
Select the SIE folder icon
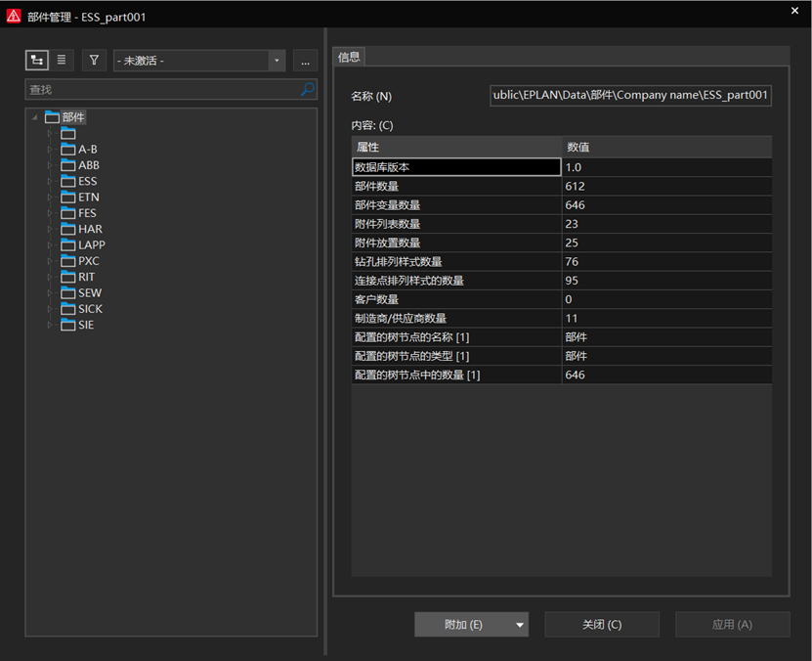coord(67,326)
